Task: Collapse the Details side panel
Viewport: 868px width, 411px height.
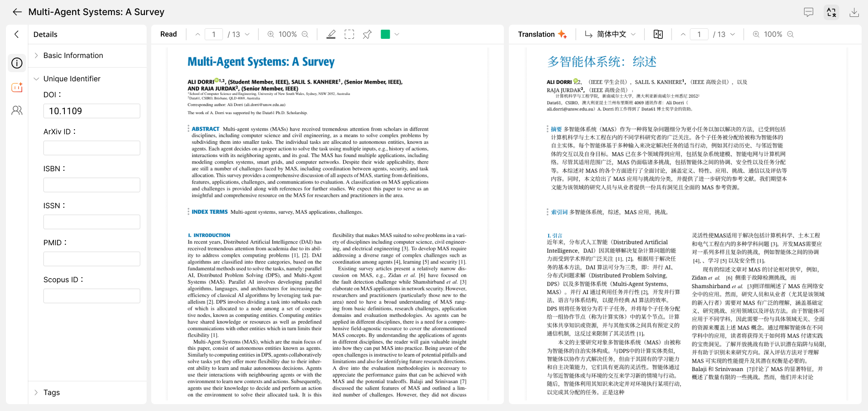Action: coord(17,34)
